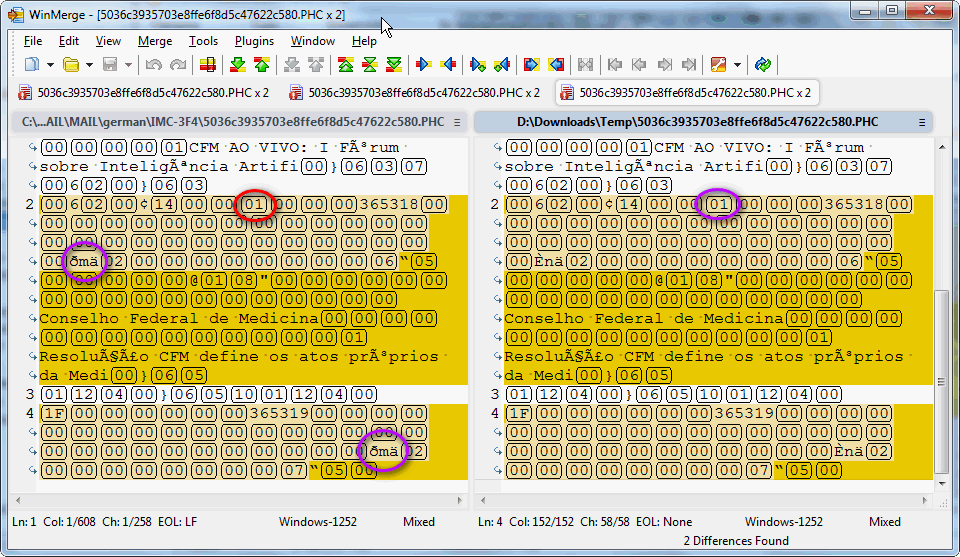Open the Plugins menu
This screenshot has height=557, width=960.
point(254,41)
